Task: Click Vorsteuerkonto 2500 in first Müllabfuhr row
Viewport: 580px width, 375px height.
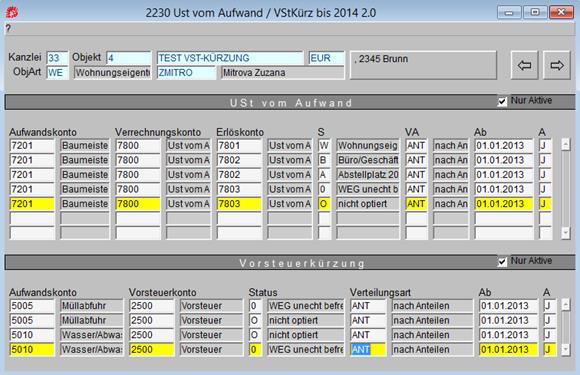Action: (152, 306)
